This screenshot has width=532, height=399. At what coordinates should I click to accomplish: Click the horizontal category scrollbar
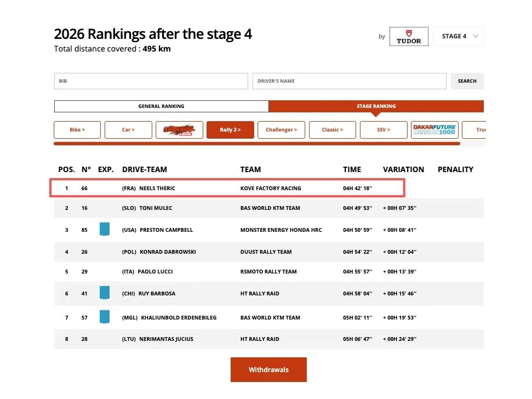point(256,144)
